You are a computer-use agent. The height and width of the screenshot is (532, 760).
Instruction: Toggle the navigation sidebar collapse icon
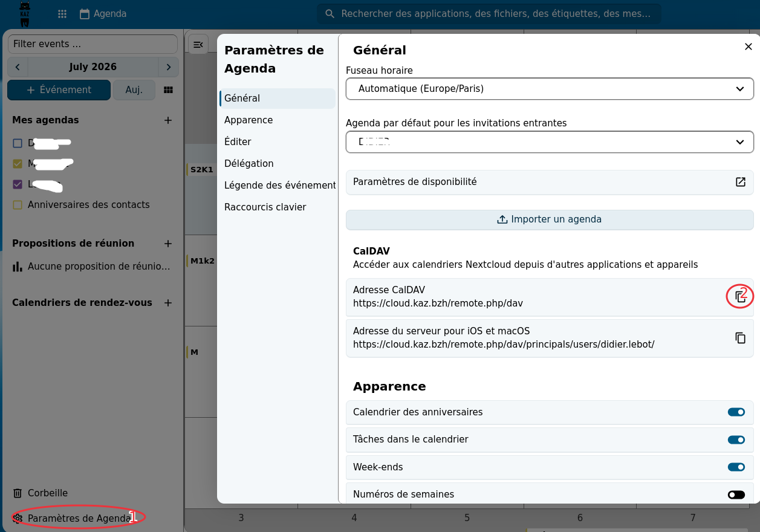pos(198,44)
